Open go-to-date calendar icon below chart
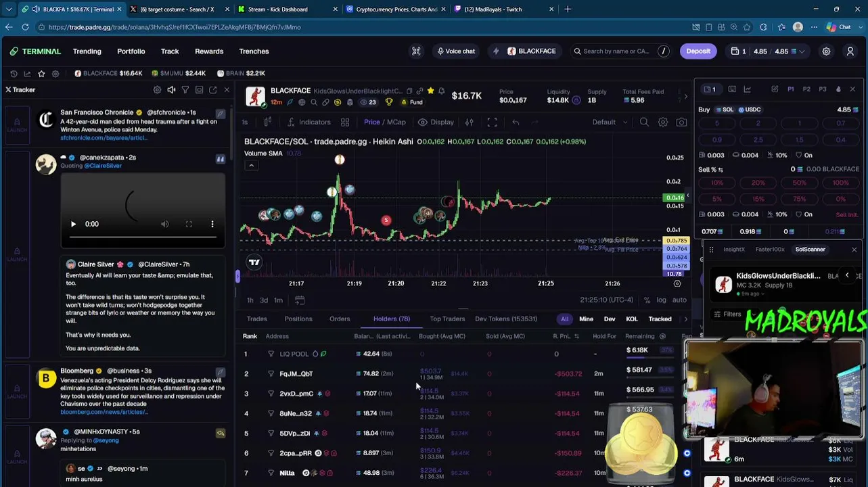Image resolution: width=868 pixels, height=487 pixels. [x=300, y=300]
